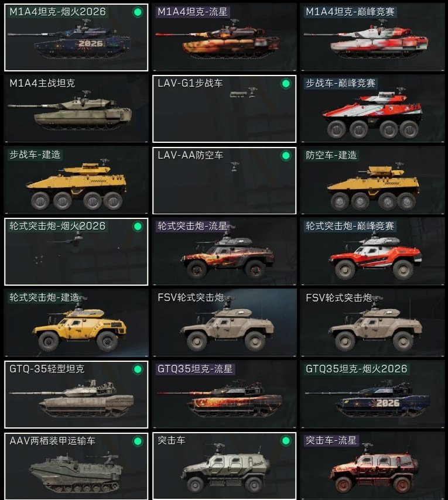Select the GTQ35坦克-流星 tank skin
This screenshot has height=500, width=448.
(224, 395)
